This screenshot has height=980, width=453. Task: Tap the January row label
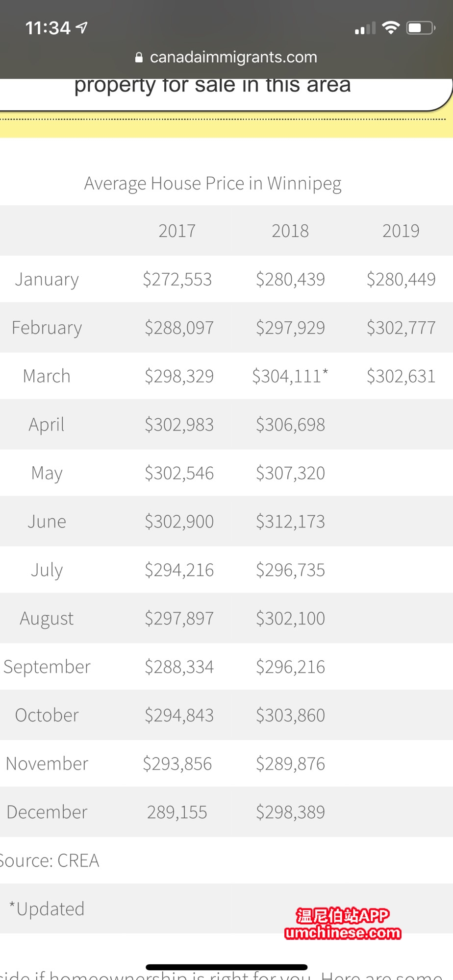click(x=47, y=279)
